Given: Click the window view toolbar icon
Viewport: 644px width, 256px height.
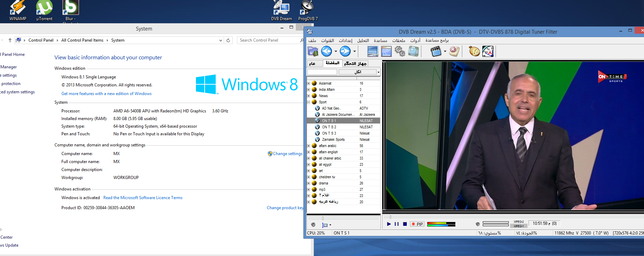Looking at the screenshot, I should coord(386,51).
